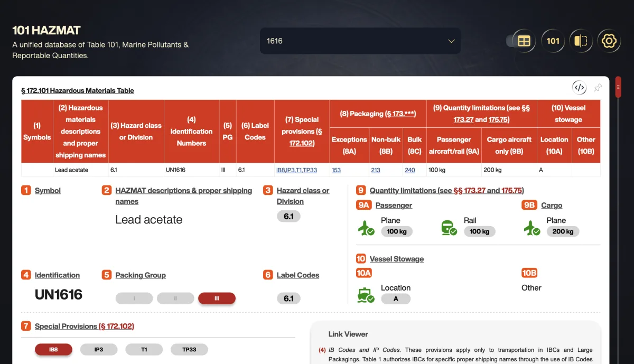
Task: Click the cargo plane allowed icon
Action: pos(532,228)
